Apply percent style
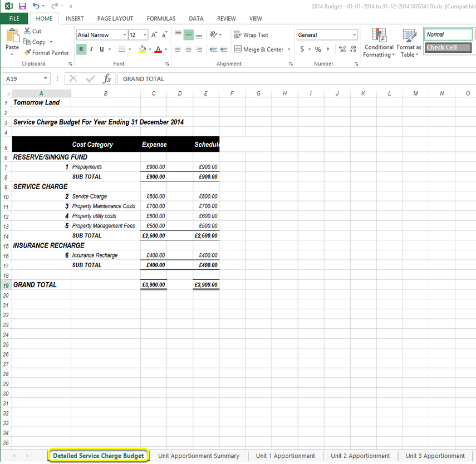This screenshot has height=464, width=476. point(318,49)
